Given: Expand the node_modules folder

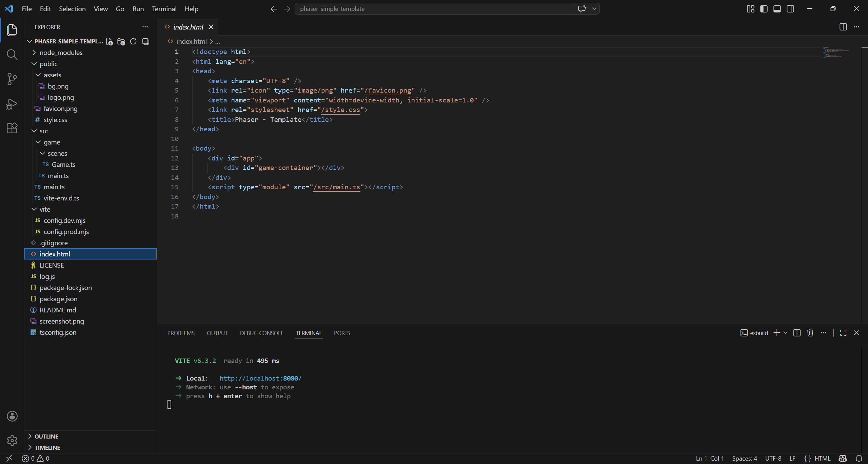Looking at the screenshot, I should (x=61, y=53).
